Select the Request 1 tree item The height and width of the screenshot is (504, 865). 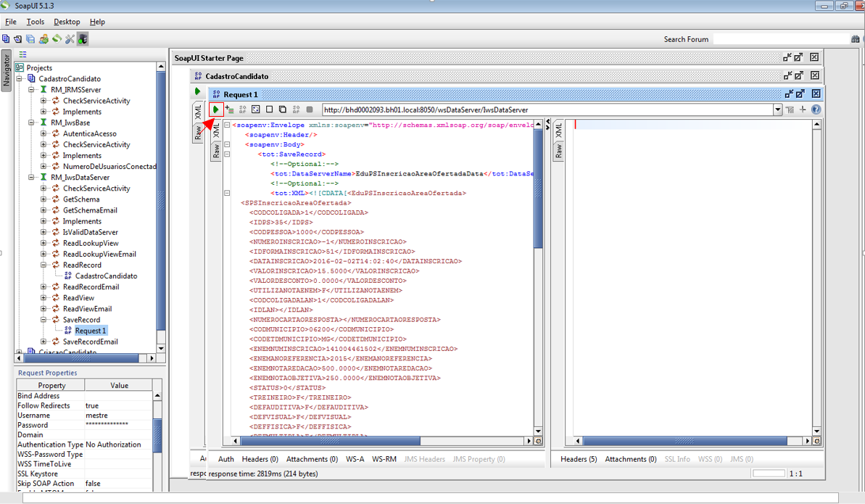(91, 331)
